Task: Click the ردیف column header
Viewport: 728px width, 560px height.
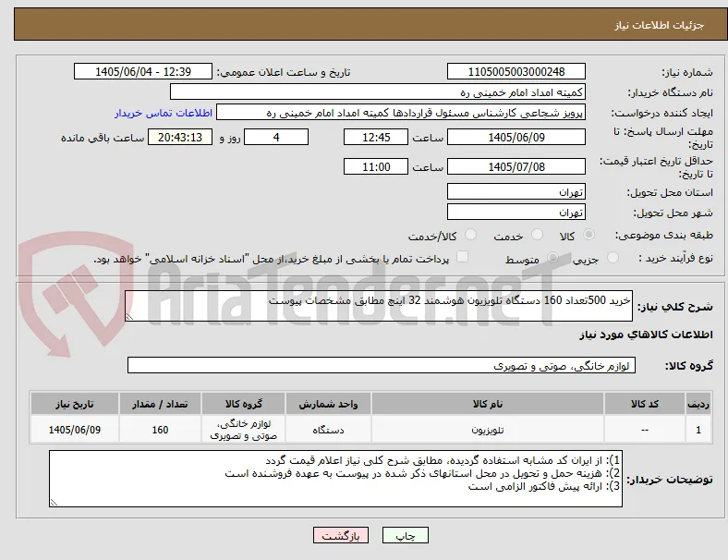Action: pyautogui.click(x=698, y=404)
